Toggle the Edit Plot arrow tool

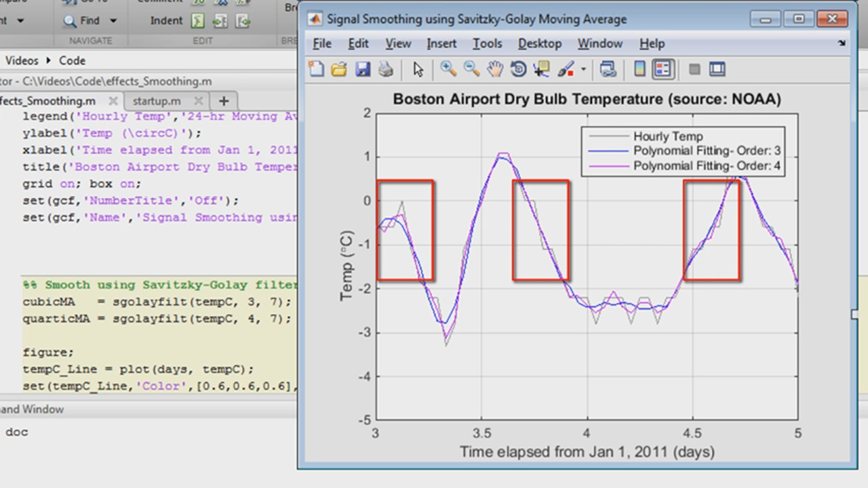(x=418, y=69)
